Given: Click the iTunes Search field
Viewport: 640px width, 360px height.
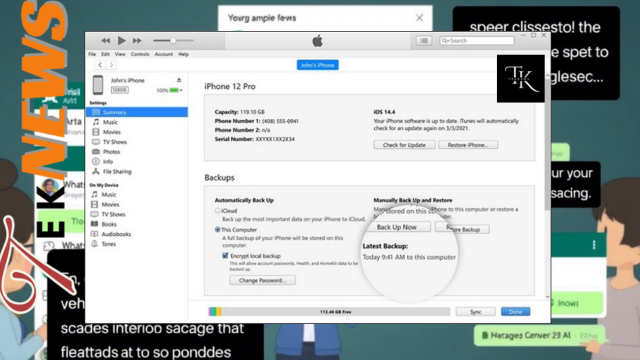Looking at the screenshot, I should pos(477,40).
